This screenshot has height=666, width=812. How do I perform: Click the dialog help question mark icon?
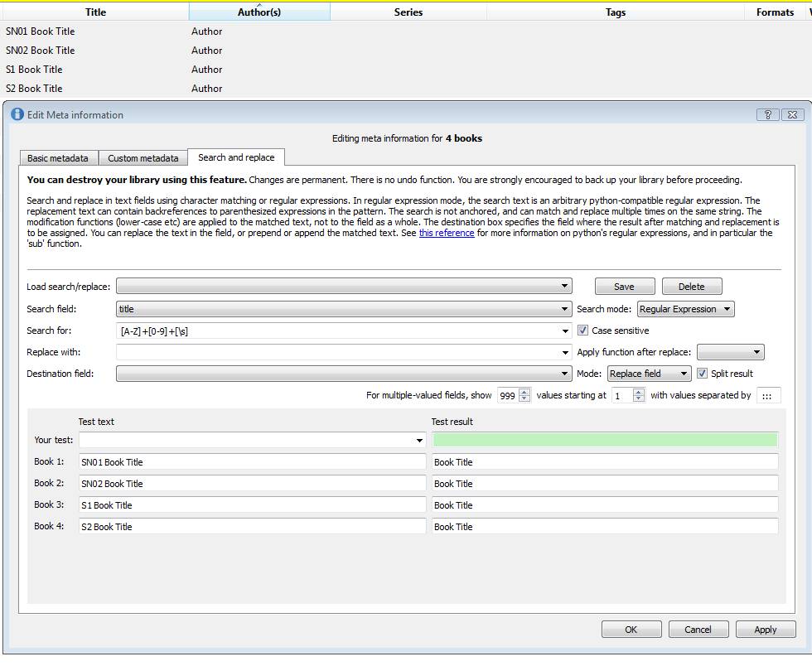pos(767,115)
